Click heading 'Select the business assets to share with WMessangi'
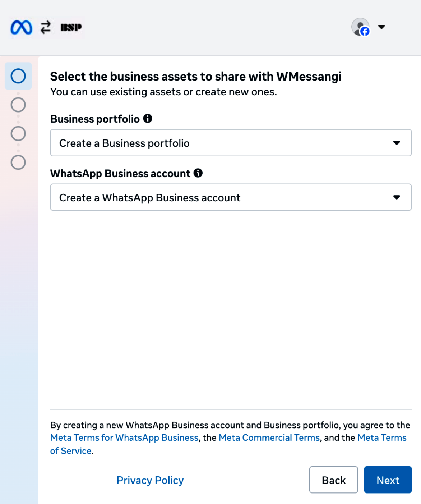 pos(196,76)
